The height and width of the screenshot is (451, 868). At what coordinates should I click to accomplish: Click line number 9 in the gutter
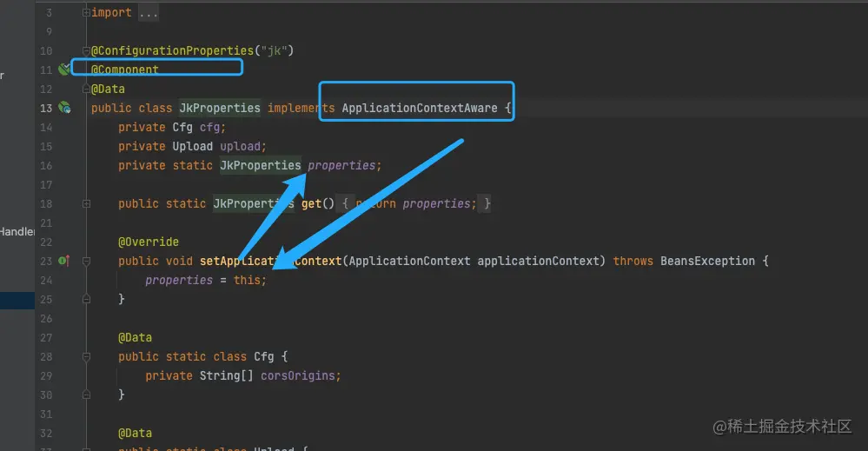click(x=50, y=31)
